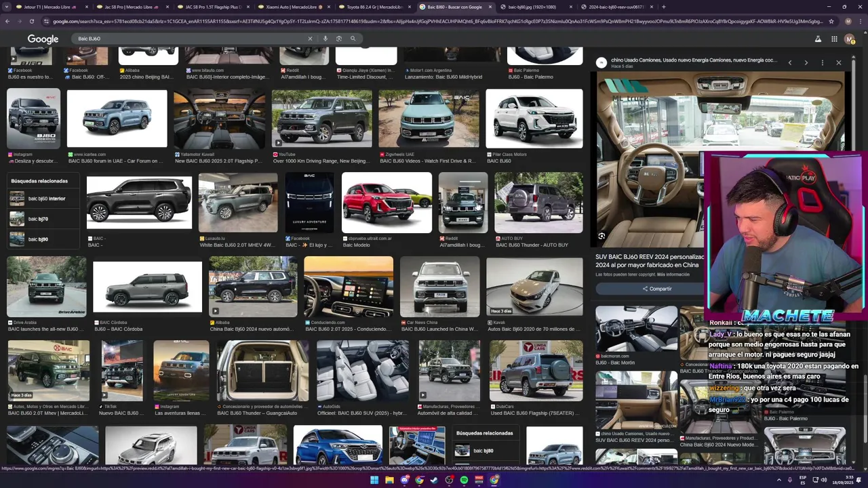Viewport: 868px width, 488px height.
Task: Open a new browser tab
Action: coord(663,7)
